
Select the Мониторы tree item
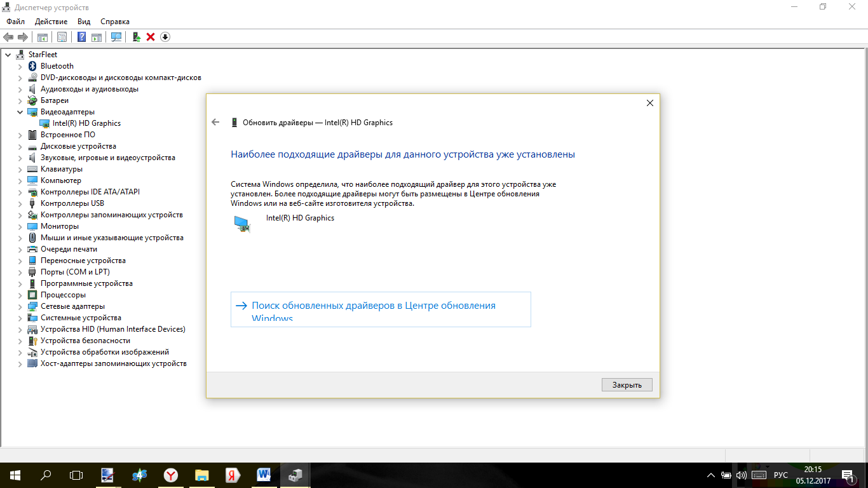pyautogui.click(x=59, y=226)
